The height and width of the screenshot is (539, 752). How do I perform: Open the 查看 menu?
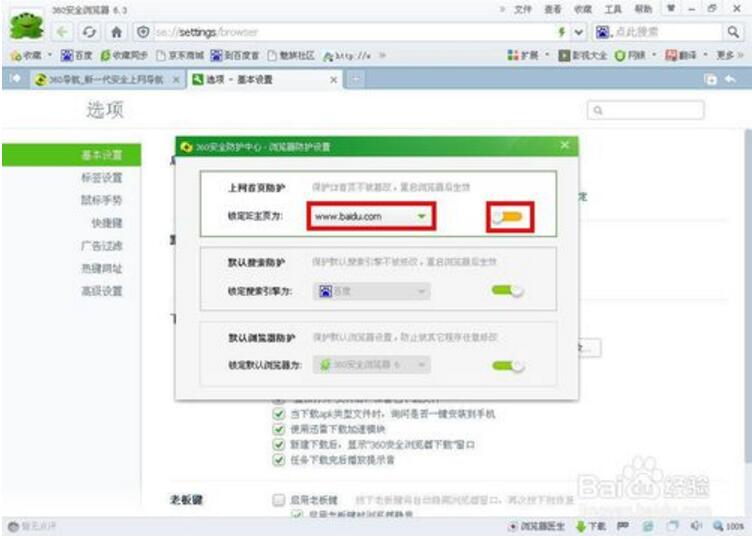552,9
